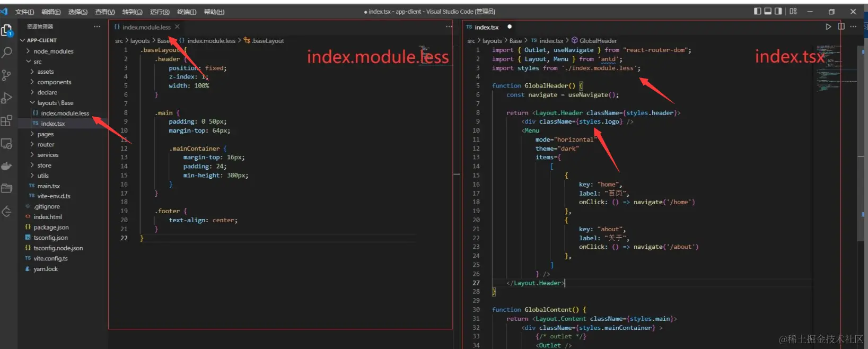Toggle secondary sidebar layout button
Viewport: 868px width, 349px height.
778,11
